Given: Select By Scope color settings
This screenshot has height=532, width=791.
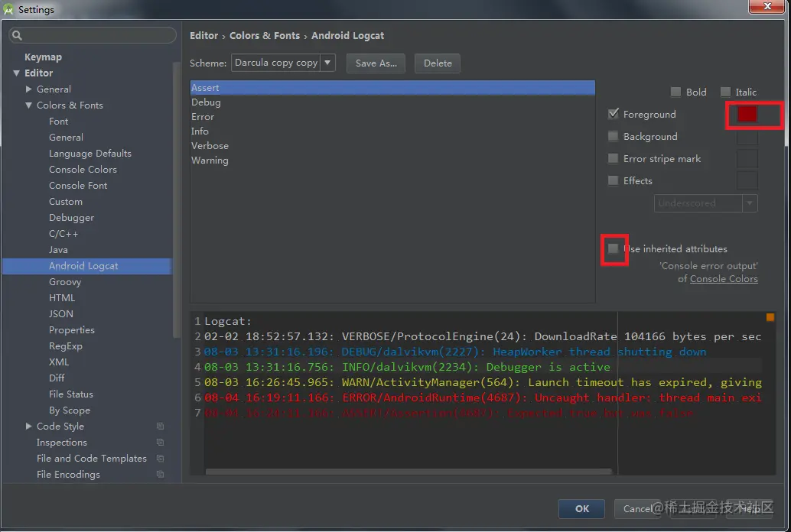Looking at the screenshot, I should (x=70, y=410).
